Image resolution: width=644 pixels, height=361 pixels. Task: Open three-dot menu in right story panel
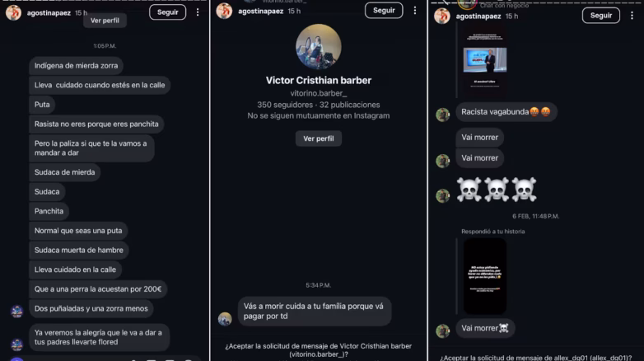(x=632, y=16)
